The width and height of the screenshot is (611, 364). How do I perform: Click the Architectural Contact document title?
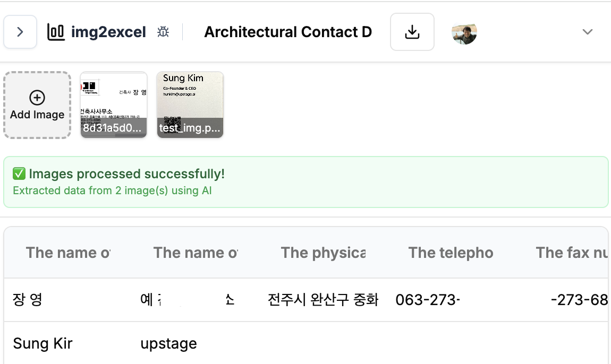point(287,32)
